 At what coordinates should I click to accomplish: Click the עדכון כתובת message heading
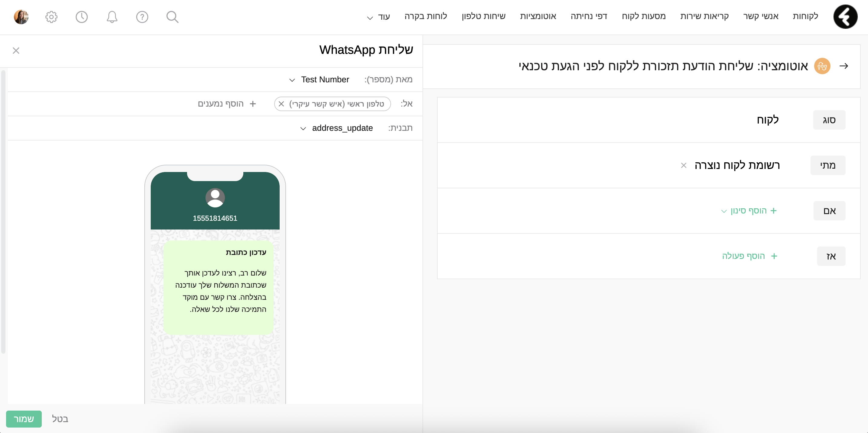(246, 252)
